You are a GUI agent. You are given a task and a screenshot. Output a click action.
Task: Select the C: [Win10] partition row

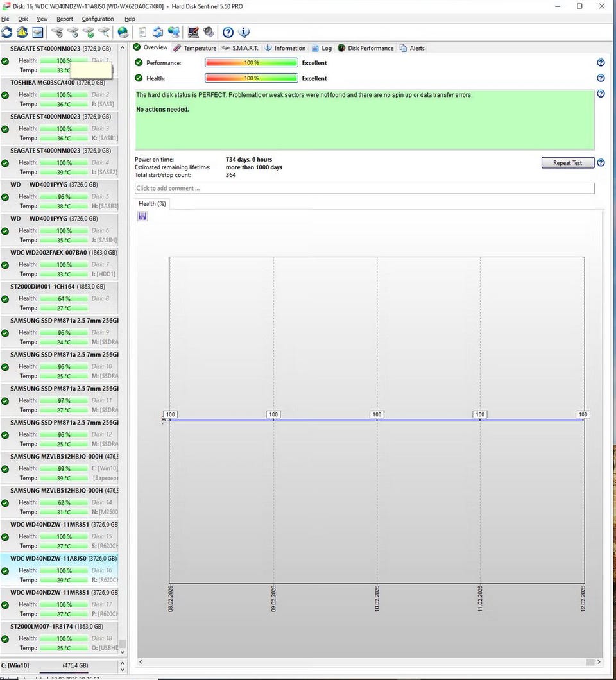(x=59, y=665)
